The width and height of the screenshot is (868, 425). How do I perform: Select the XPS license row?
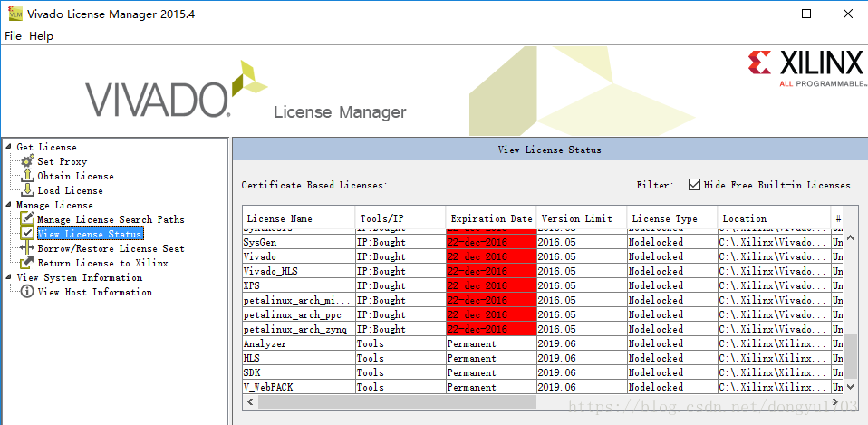coord(543,285)
